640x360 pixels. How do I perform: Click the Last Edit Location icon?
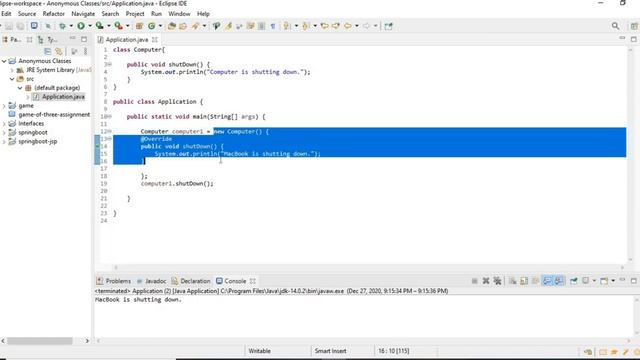[324, 26]
